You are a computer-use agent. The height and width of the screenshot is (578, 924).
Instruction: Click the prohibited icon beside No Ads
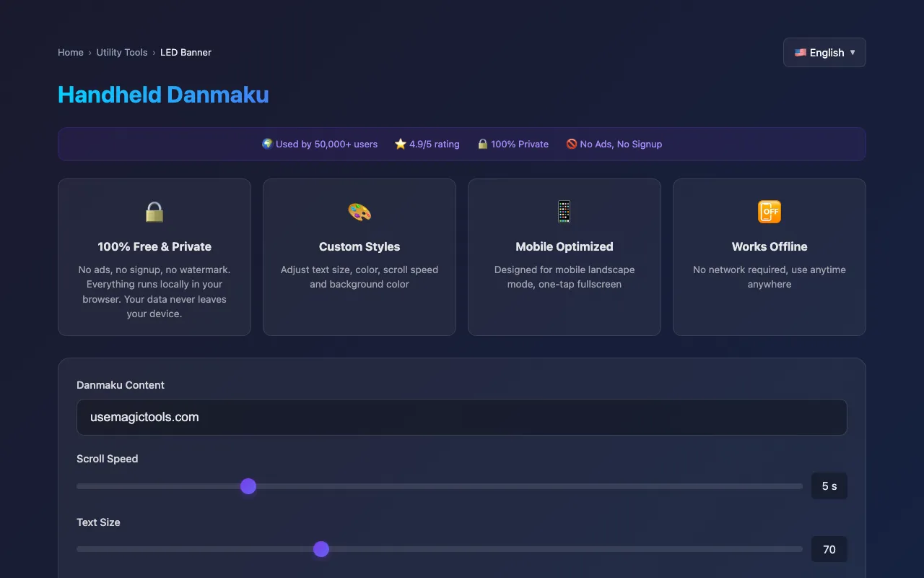[x=572, y=144]
